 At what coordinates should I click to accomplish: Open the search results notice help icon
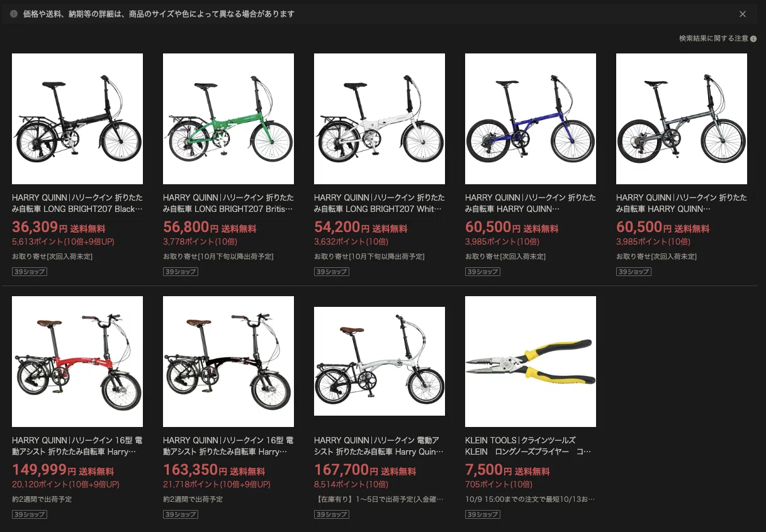tap(753, 39)
